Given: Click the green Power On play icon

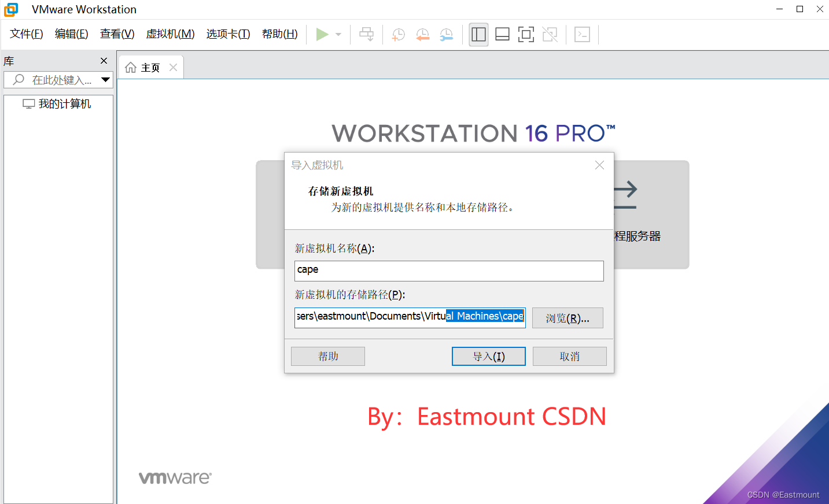Looking at the screenshot, I should pyautogui.click(x=322, y=35).
